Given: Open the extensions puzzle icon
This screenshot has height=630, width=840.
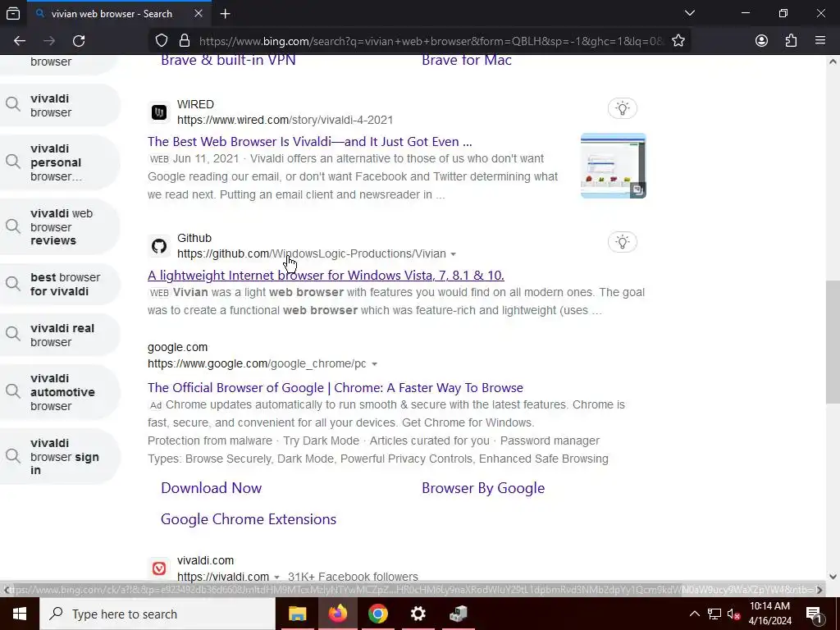Looking at the screenshot, I should (791, 41).
